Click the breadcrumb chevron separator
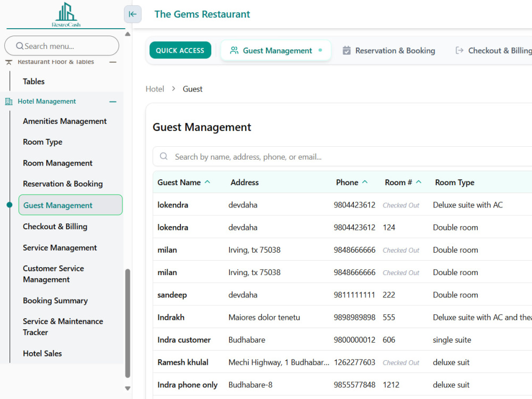The image size is (532, 399). 173,88
